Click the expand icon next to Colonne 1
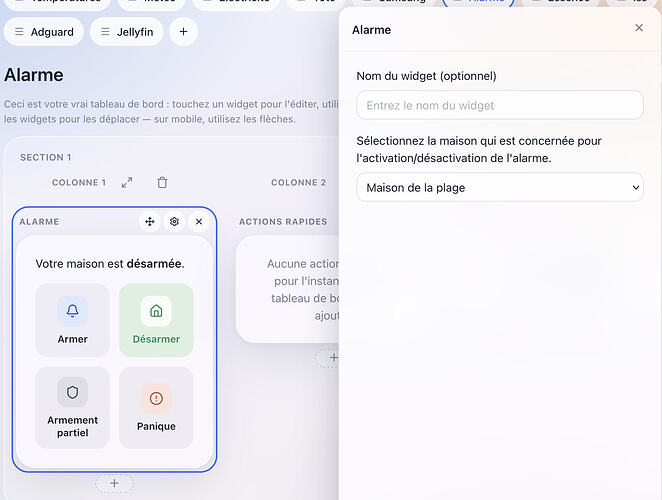Image resolution: width=662 pixels, height=500 pixels. tap(127, 182)
